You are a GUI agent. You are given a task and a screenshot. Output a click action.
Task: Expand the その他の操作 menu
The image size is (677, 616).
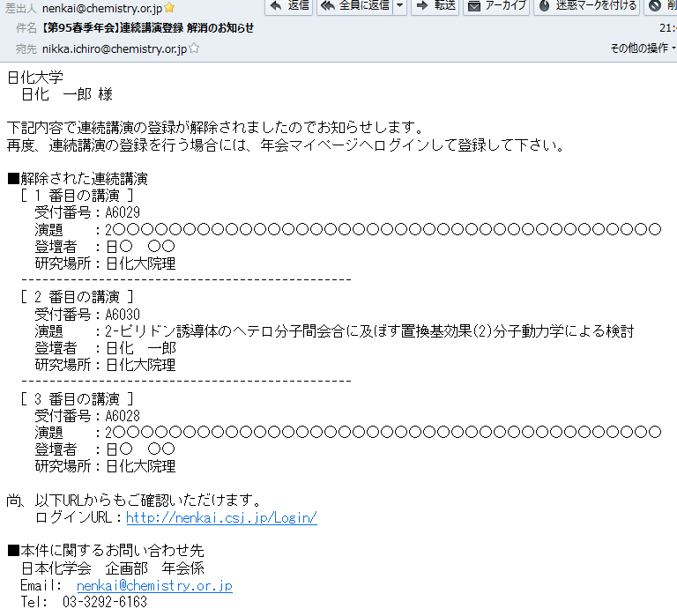point(643,48)
